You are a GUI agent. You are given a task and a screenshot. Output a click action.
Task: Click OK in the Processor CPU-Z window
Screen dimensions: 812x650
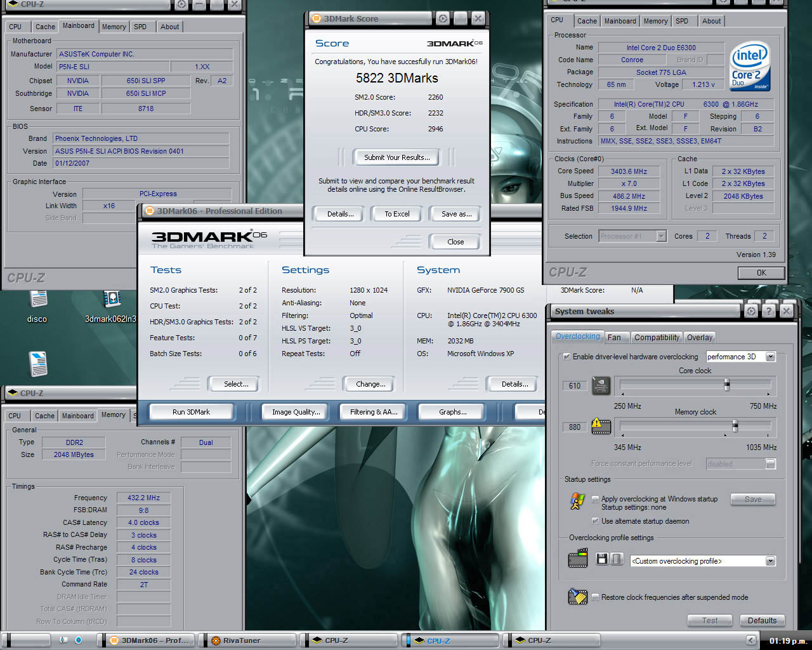pyautogui.click(x=761, y=272)
